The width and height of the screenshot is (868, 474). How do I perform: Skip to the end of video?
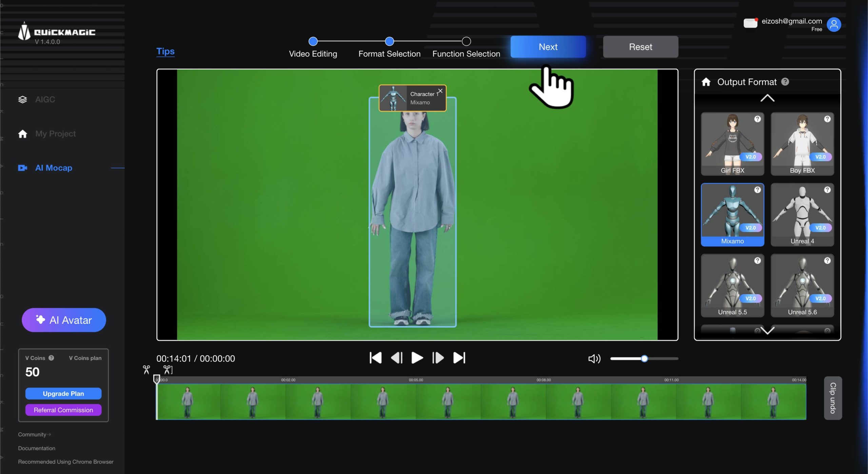(x=459, y=358)
